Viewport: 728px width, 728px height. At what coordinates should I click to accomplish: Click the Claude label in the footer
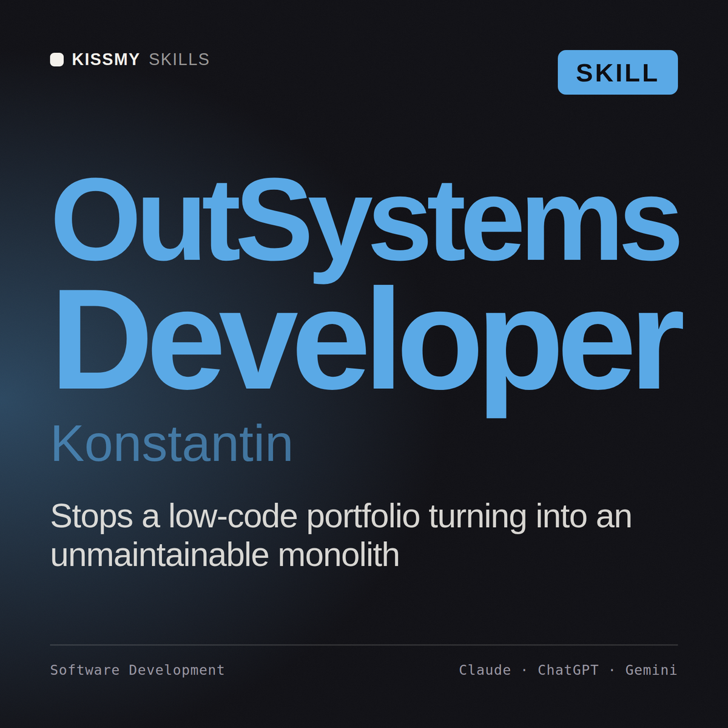[485, 670]
